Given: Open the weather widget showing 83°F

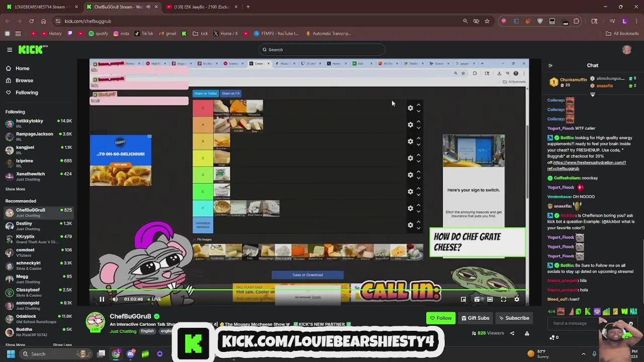Looking at the screenshot, I should click(538, 354).
